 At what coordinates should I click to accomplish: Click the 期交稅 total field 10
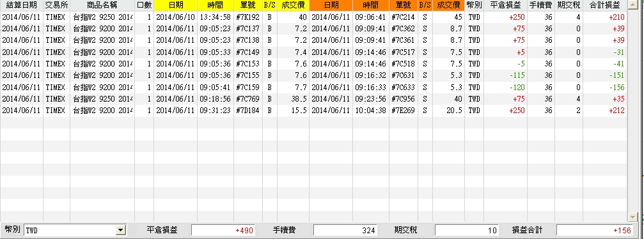(x=467, y=231)
